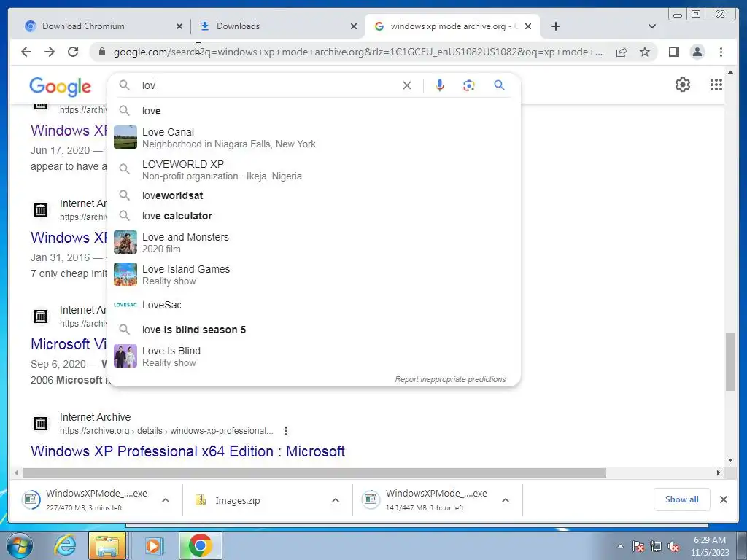Go back to the previous page
This screenshot has height=560, width=747.
tap(26, 52)
